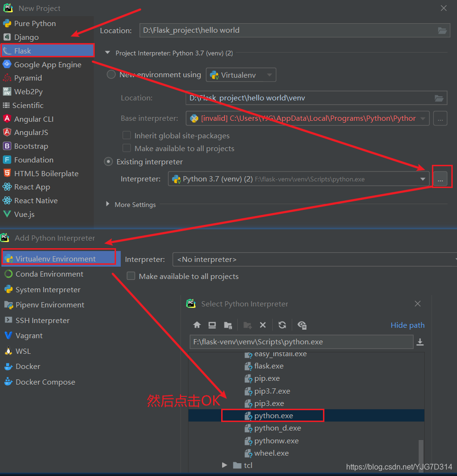The image size is (457, 476).
Task: Browse venv Location folder icon
Action: (x=439, y=99)
